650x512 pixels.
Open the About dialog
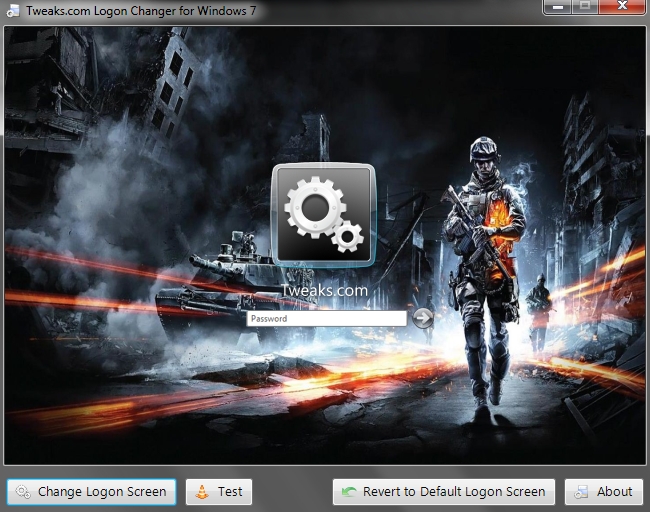click(604, 492)
